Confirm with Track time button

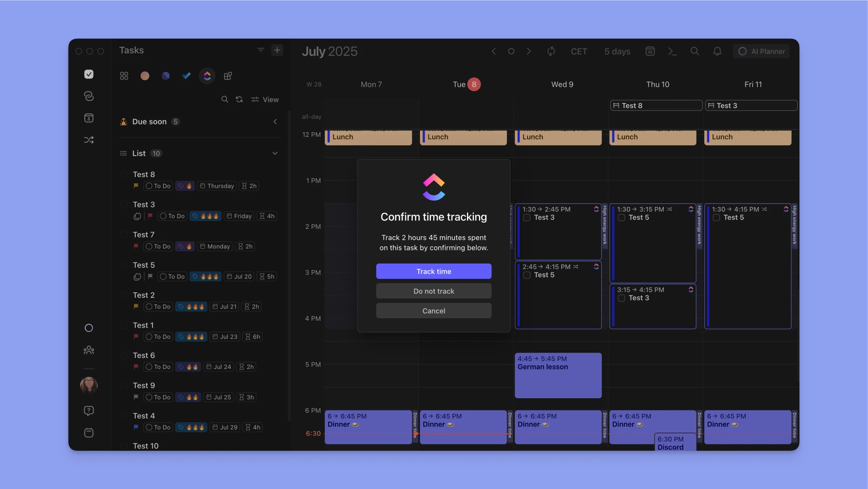[x=434, y=271]
